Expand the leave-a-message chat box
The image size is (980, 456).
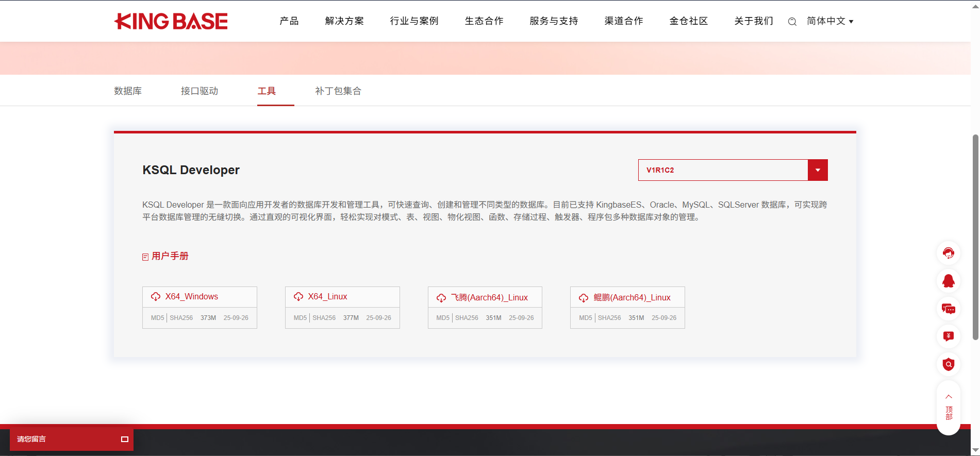[x=124, y=439]
